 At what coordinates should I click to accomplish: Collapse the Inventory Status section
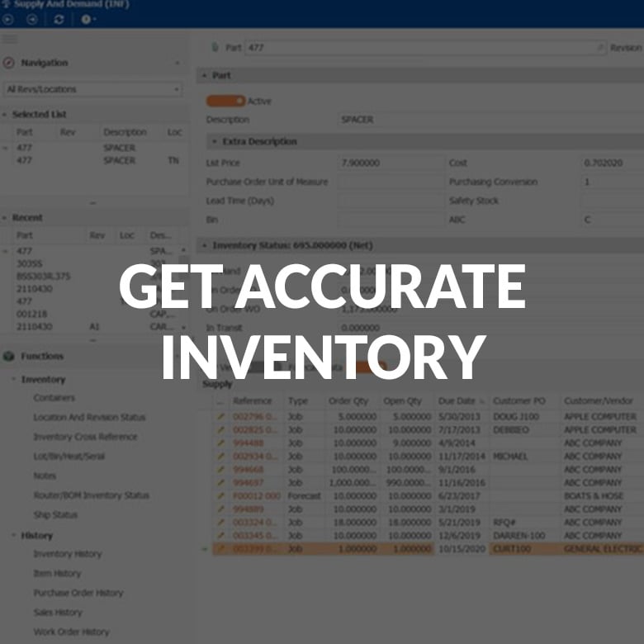click(x=204, y=245)
